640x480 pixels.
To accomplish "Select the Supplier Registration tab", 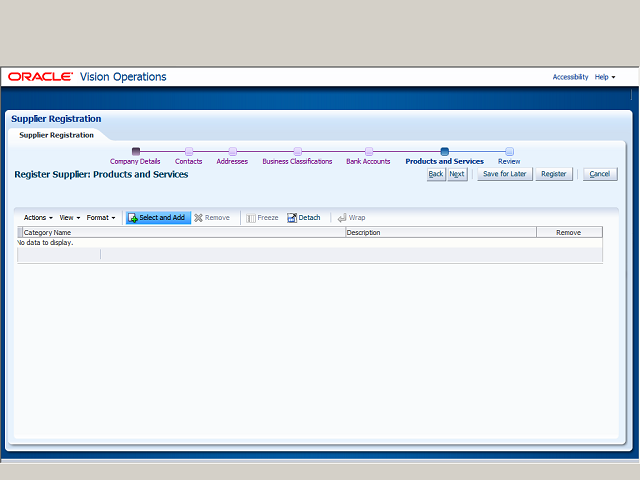I will [56, 135].
